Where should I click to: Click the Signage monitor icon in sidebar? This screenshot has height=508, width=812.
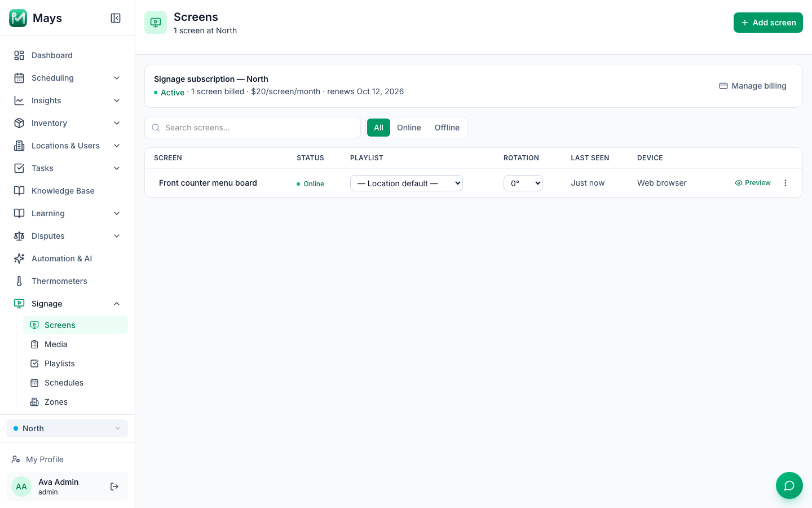(x=19, y=304)
